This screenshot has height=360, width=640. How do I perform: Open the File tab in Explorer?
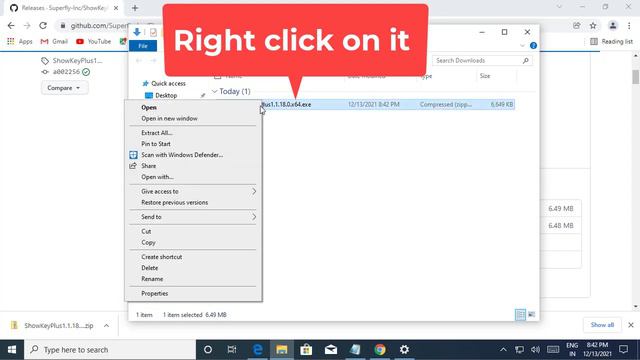(x=143, y=46)
